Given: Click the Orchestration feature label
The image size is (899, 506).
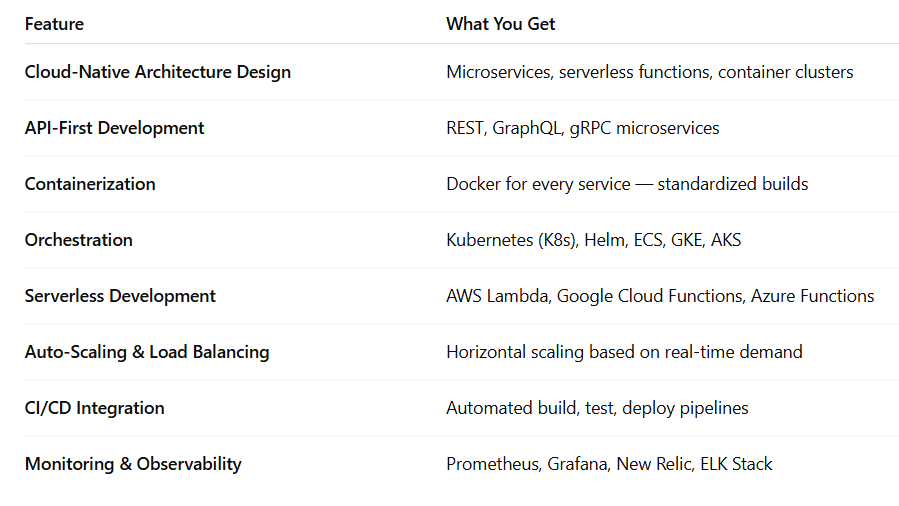Looking at the screenshot, I should (x=78, y=240).
